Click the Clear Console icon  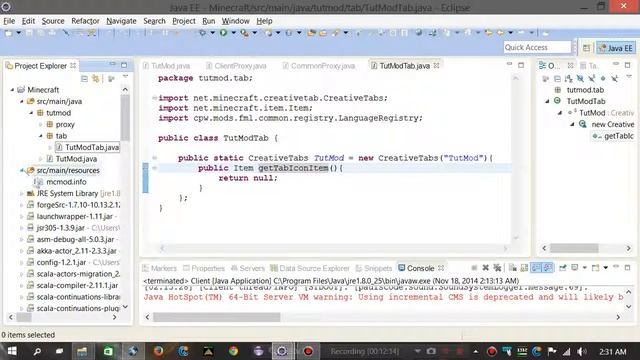point(513,268)
